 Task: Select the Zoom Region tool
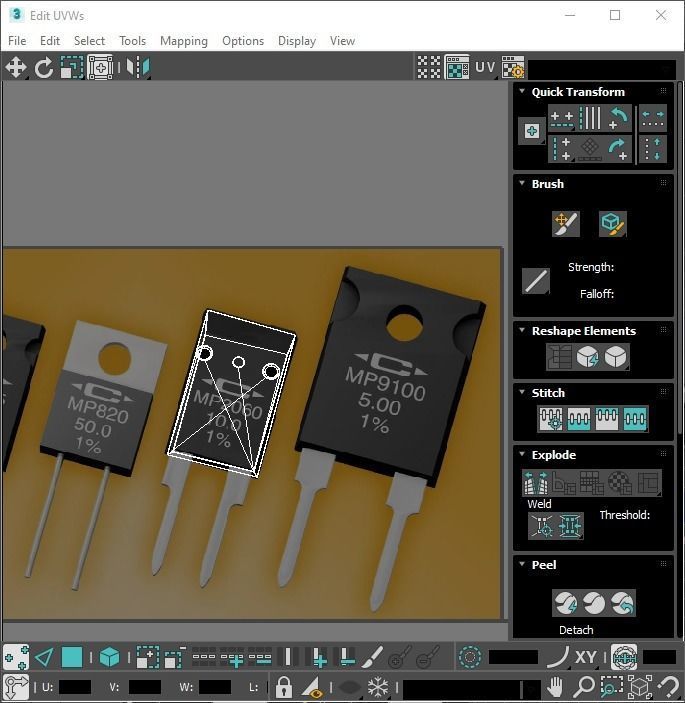[612, 687]
